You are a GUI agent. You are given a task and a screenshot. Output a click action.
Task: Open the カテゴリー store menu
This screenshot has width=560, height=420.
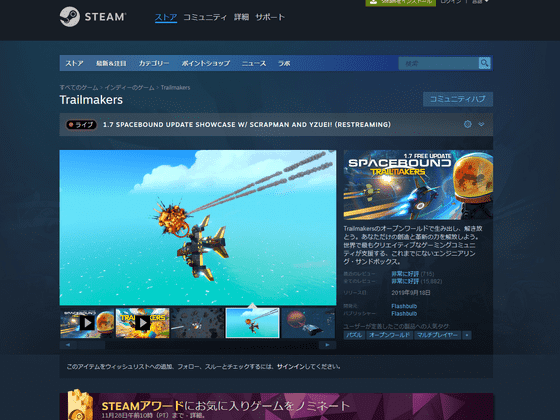tap(154, 63)
